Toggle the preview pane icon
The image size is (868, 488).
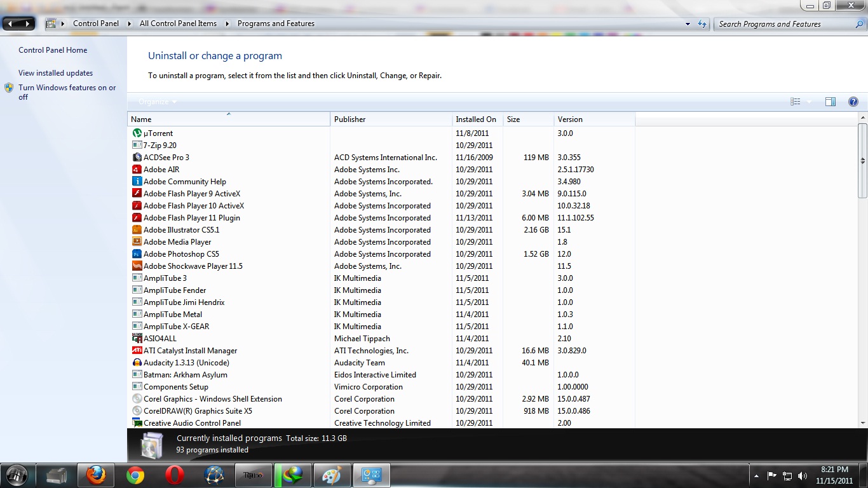click(831, 101)
